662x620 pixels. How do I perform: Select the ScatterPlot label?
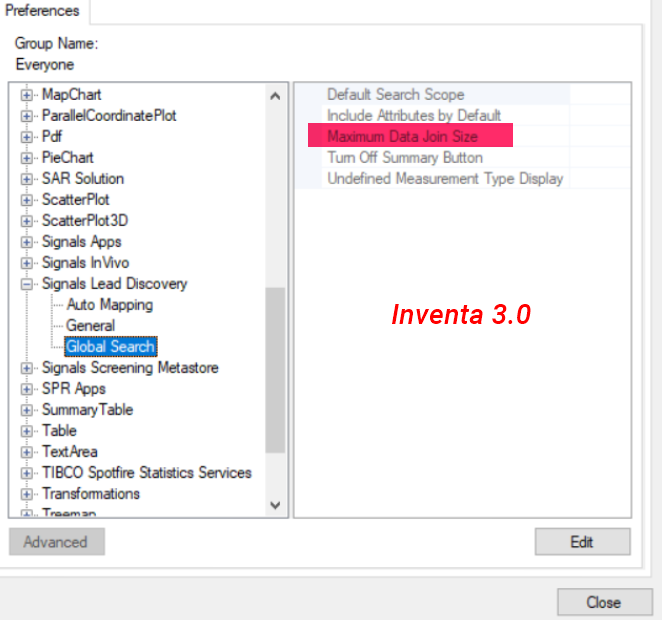pyautogui.click(x=76, y=200)
